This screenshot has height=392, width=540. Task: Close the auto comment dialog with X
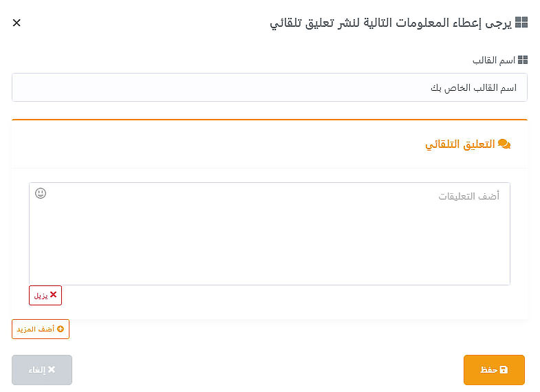coord(17,23)
